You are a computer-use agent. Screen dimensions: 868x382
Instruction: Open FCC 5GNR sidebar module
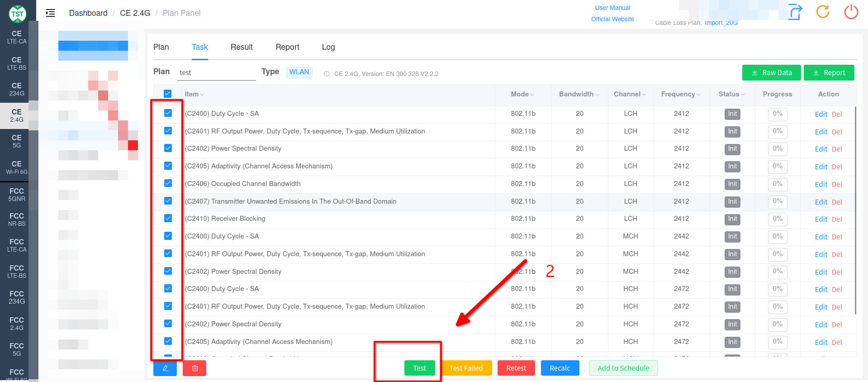click(17, 195)
